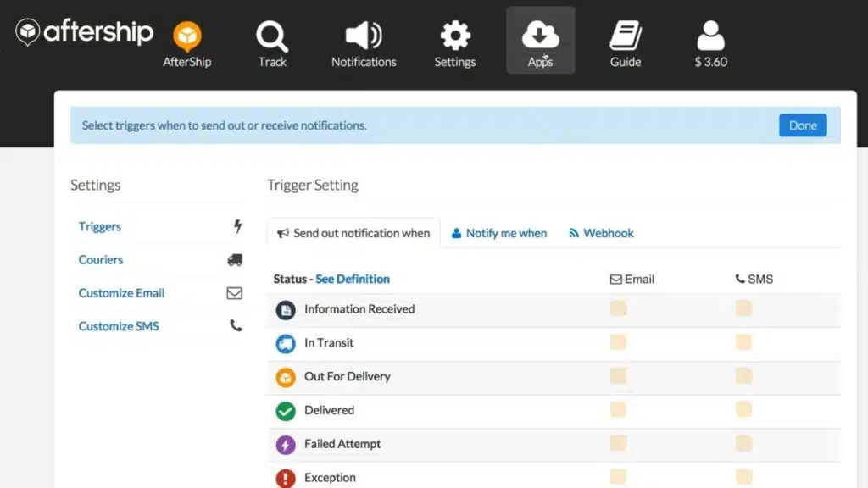Switch to the Webhook tab
The image size is (868, 488).
pos(601,233)
